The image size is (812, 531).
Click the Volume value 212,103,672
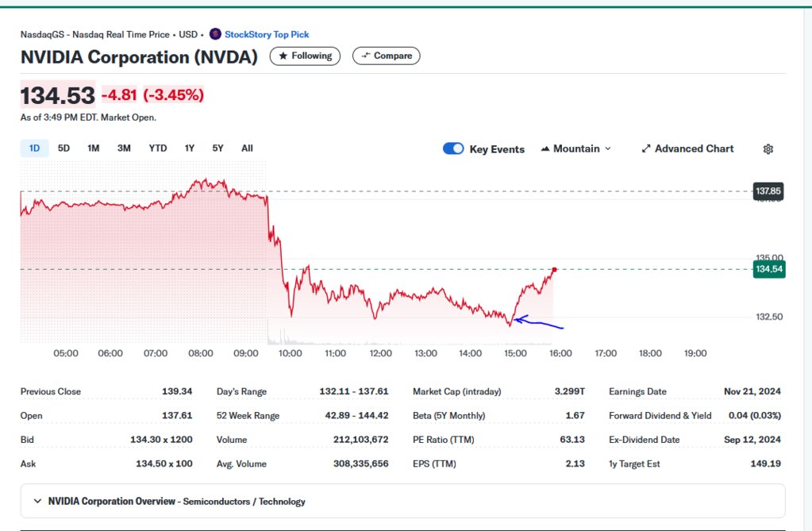click(361, 439)
